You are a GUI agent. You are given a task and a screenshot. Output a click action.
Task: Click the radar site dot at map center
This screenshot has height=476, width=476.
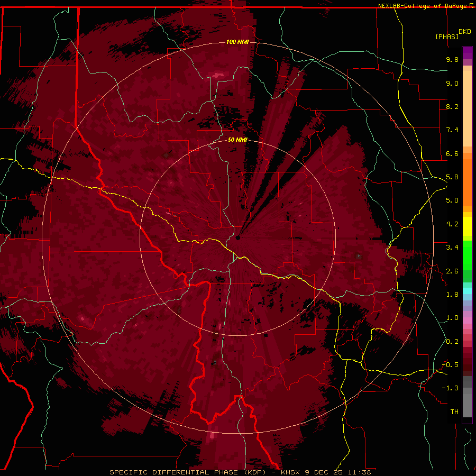pyautogui.click(x=237, y=237)
